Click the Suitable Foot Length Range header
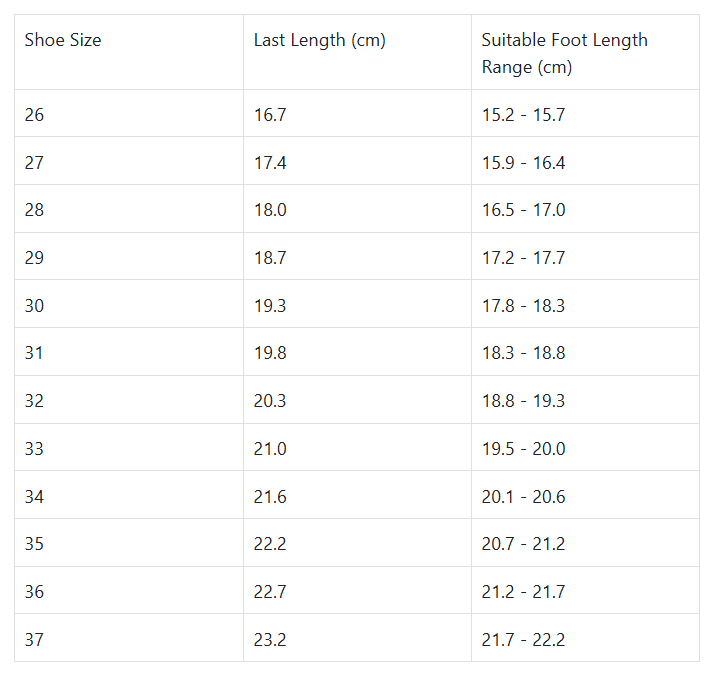The height and width of the screenshot is (678, 712). [x=564, y=53]
